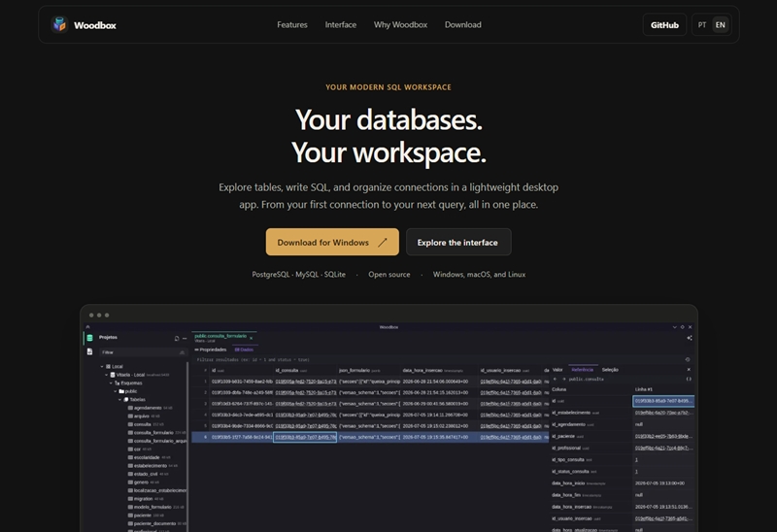Click the table icon next to migration
The image size is (777, 532).
click(130, 499)
